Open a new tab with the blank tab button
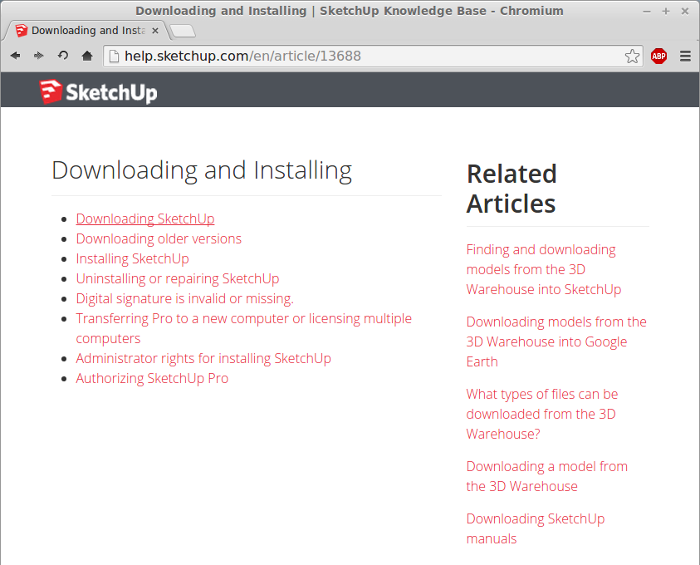This screenshot has width=700, height=565. (x=183, y=31)
